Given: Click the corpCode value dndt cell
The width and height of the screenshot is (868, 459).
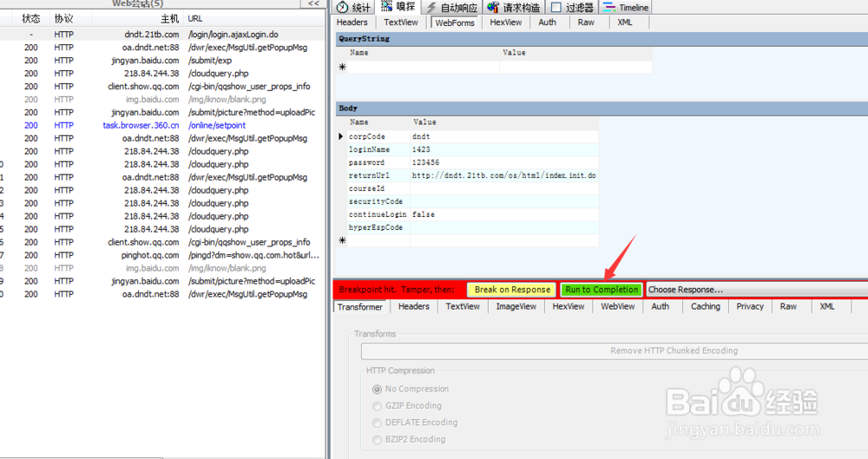Looking at the screenshot, I should (x=503, y=136).
